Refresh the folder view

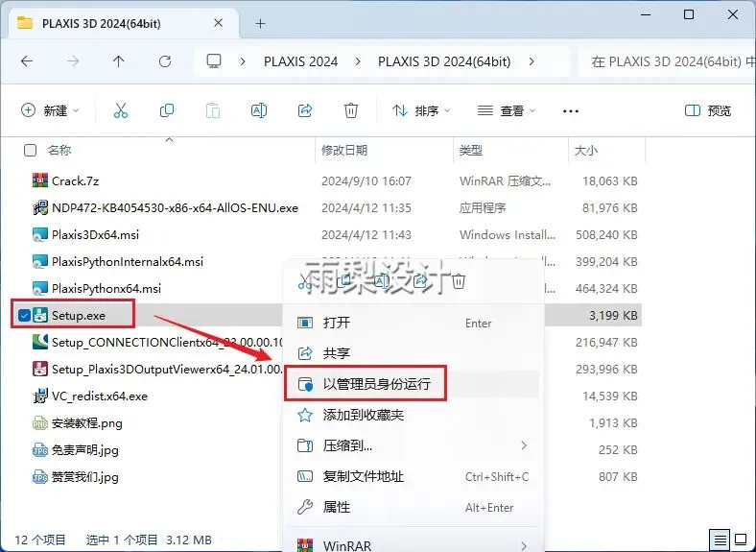(165, 61)
